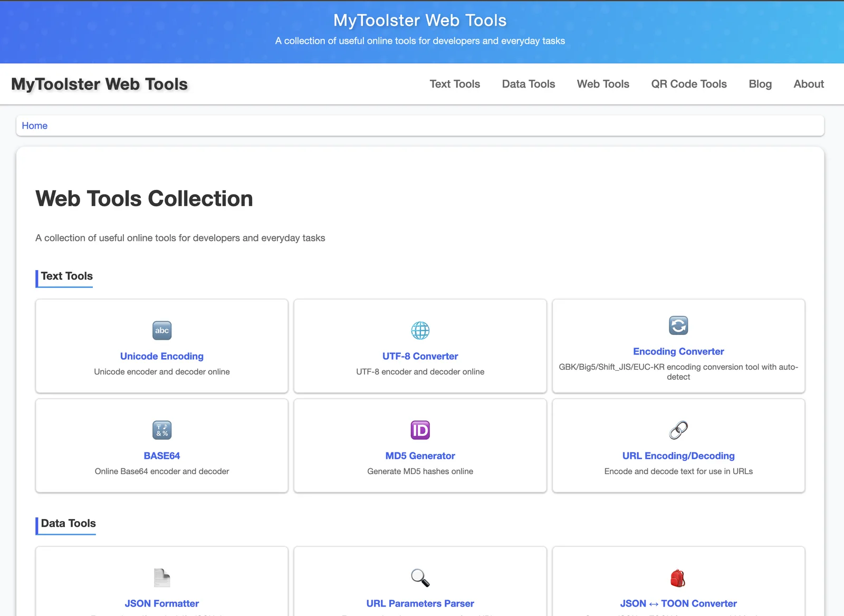Click the page subtitle under Web Tools Collection
The height and width of the screenshot is (616, 844).
point(180,238)
